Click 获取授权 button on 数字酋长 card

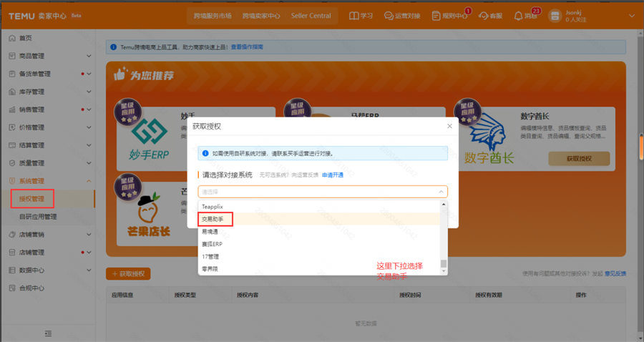coord(579,159)
